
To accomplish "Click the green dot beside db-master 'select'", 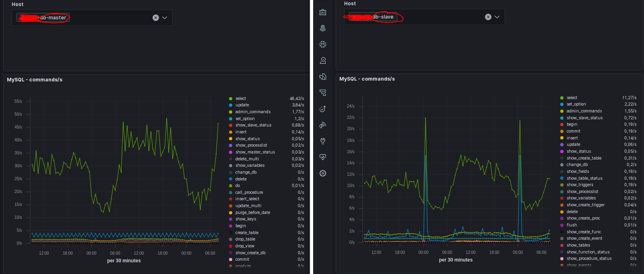I will pyautogui.click(x=231, y=99).
